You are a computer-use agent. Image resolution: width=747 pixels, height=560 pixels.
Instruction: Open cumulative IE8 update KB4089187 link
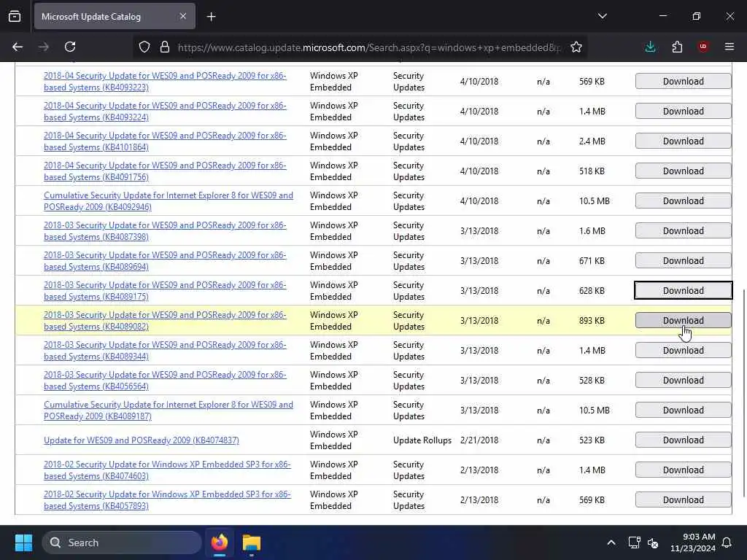[x=169, y=410]
